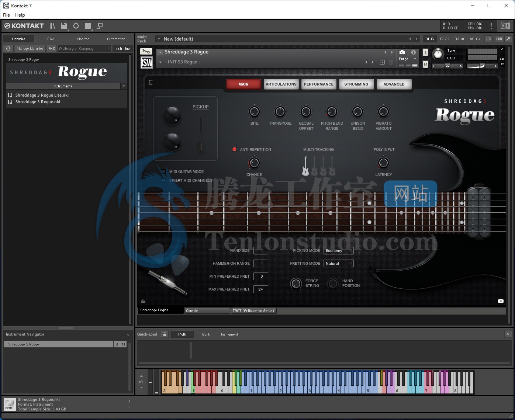Switch to the ARTICULATIONS tab
This screenshot has width=515, height=420.
click(x=281, y=84)
